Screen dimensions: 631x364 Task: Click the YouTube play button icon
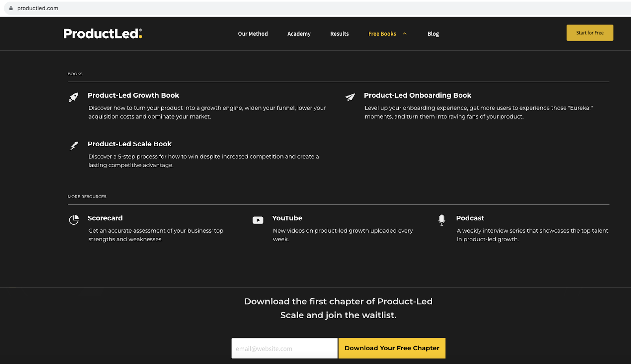258,220
